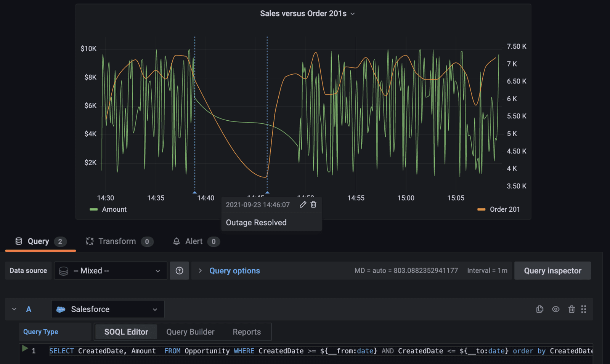This screenshot has width=610, height=364.
Task: Duplicate query A with copy icon
Action: (539, 309)
